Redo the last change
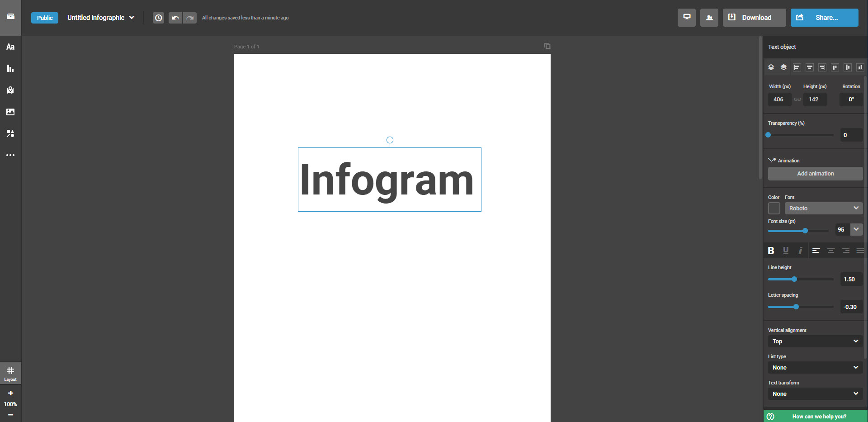Viewport: 868px width, 422px height. coord(190,18)
